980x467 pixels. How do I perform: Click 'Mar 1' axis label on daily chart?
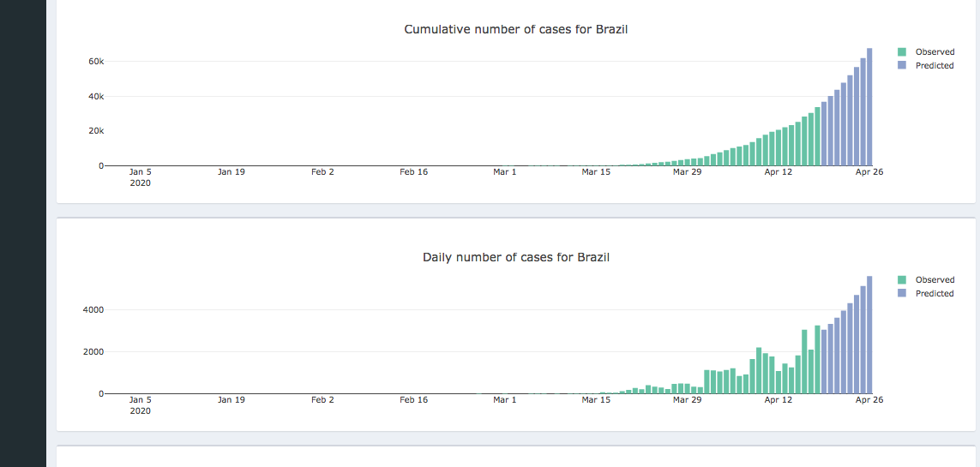505,400
